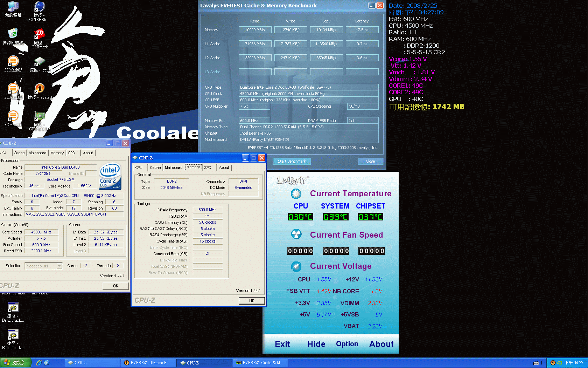The image size is (588, 368).
Task: Click the L1 Cache Copy 143560 MB/s field
Action: coord(327,44)
